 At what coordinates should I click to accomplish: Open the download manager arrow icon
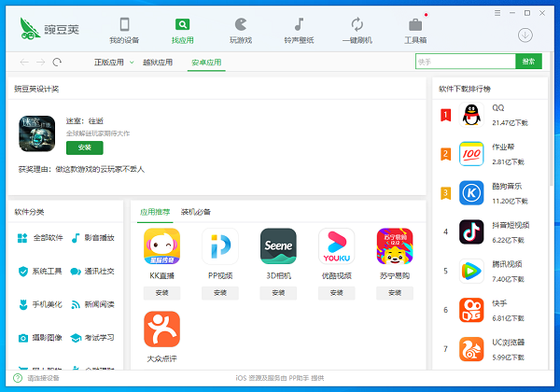click(x=525, y=35)
